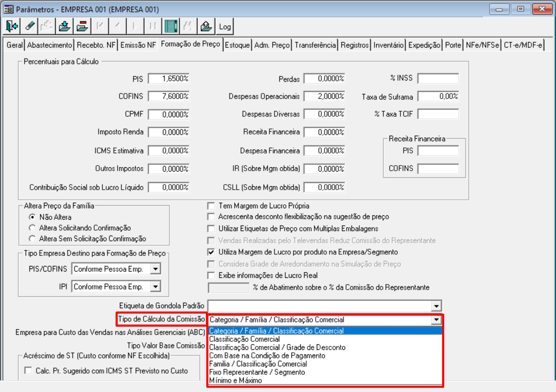556x392 pixels.
Task: Choose Mínimo e Máximo option
Action: [325, 380]
